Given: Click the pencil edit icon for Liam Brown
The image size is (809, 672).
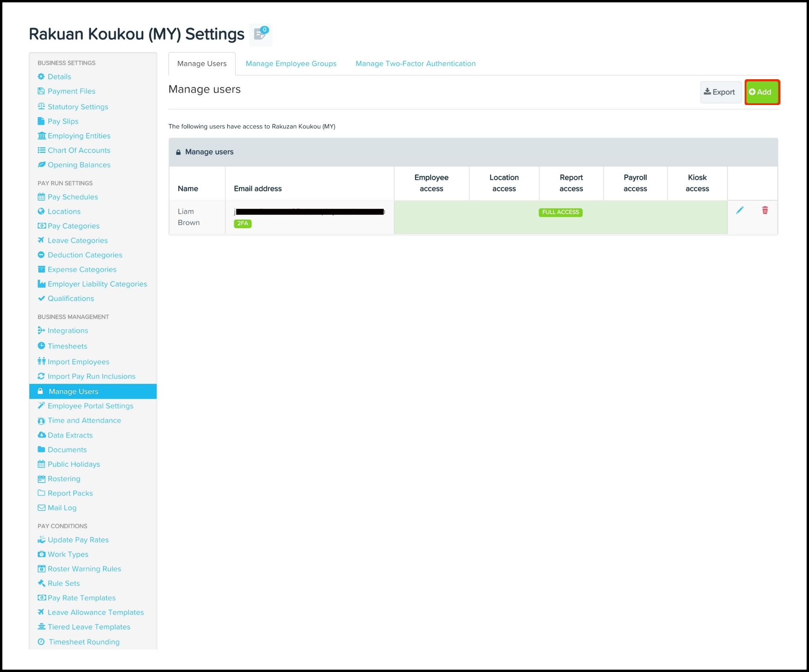Looking at the screenshot, I should point(740,211).
